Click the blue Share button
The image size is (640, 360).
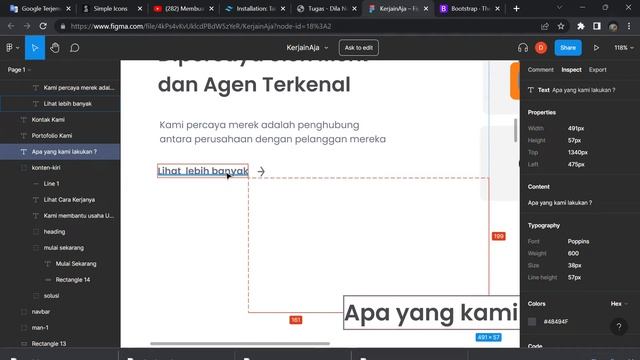[568, 48]
